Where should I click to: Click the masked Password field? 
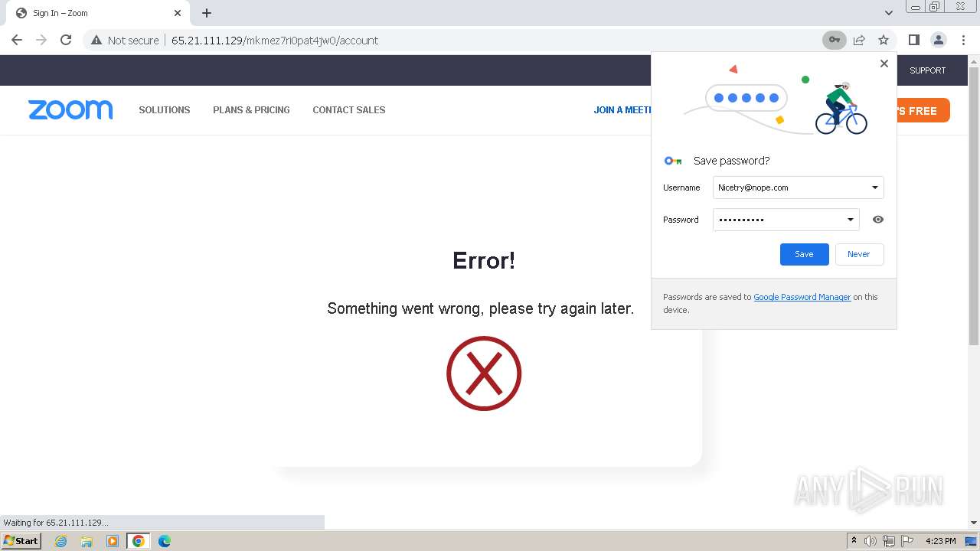coord(786,220)
